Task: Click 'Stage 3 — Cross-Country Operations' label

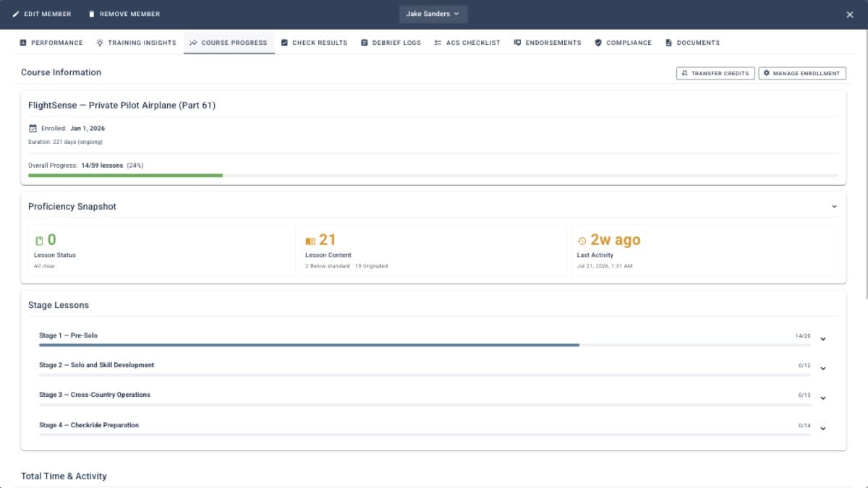Action: (x=95, y=395)
